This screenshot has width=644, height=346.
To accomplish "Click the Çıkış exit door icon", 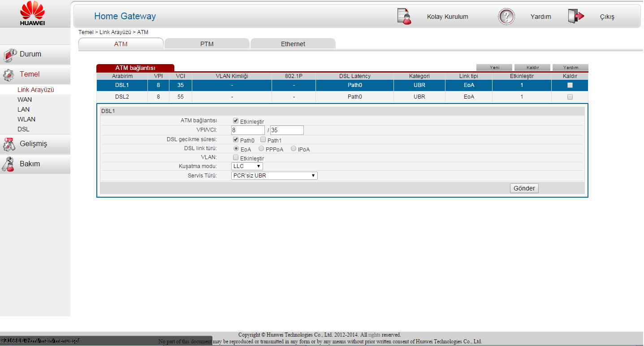I will point(576,17).
